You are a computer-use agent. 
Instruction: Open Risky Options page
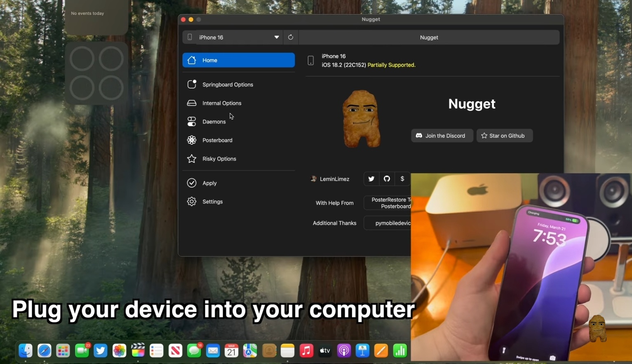[x=238, y=159]
